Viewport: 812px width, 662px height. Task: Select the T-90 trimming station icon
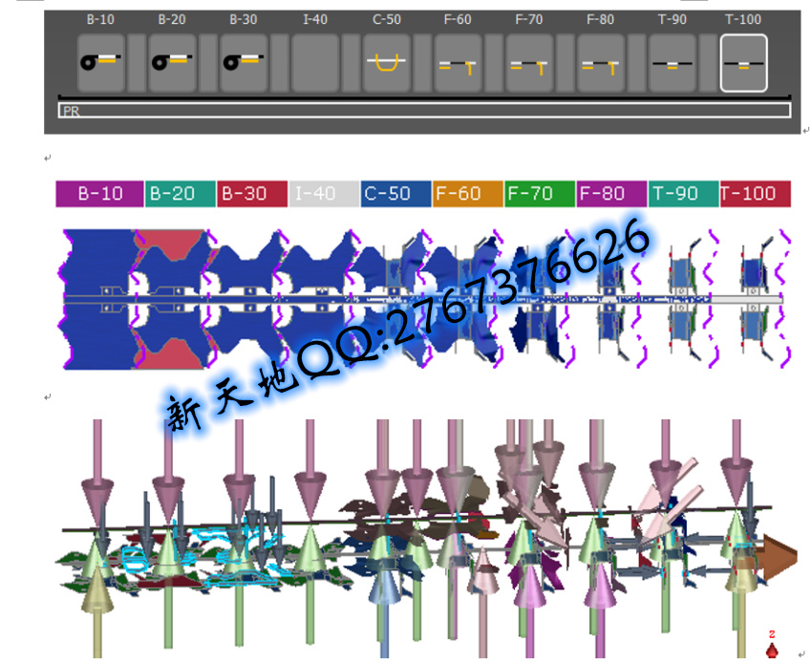[x=673, y=63]
